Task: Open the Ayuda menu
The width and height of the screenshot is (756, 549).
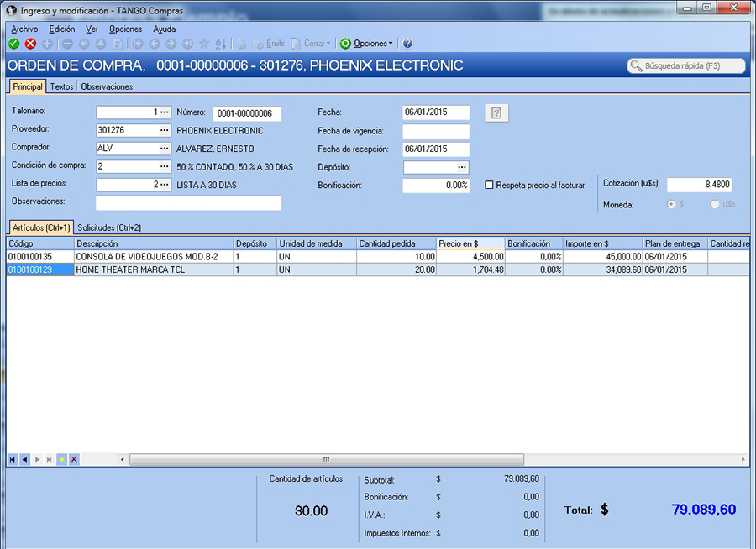Action: tap(165, 29)
